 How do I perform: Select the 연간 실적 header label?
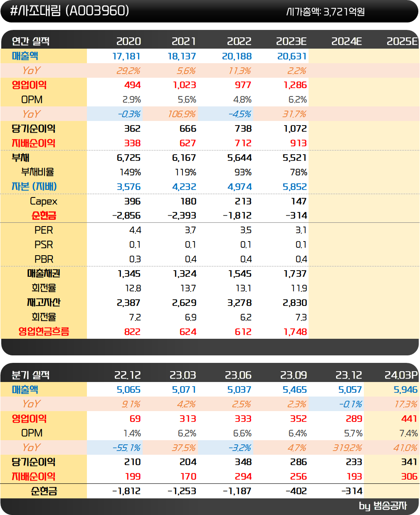coord(31,41)
